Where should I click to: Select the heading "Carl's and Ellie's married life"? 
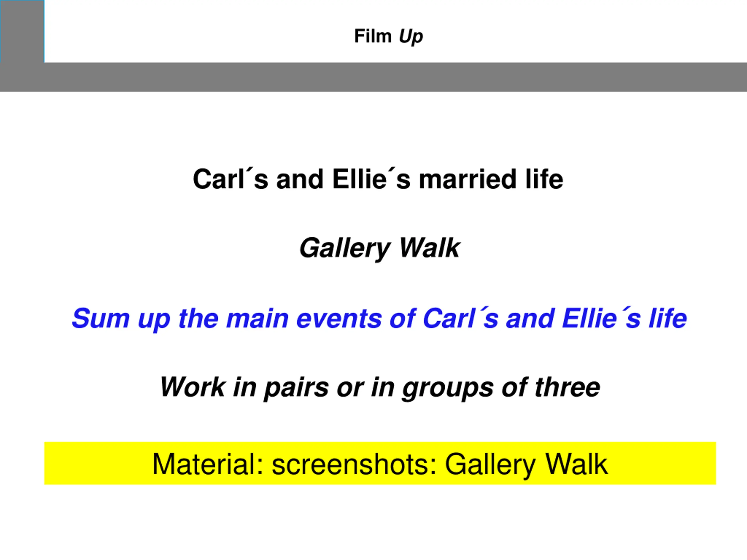click(378, 179)
